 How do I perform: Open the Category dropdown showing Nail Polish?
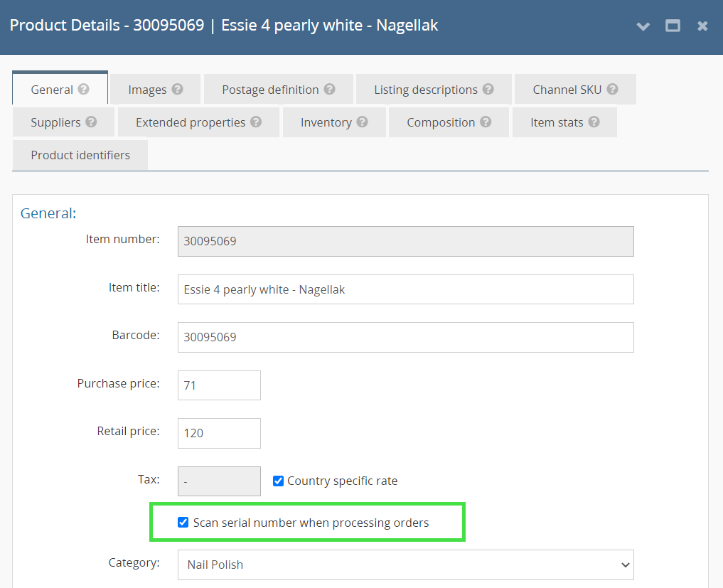(405, 565)
